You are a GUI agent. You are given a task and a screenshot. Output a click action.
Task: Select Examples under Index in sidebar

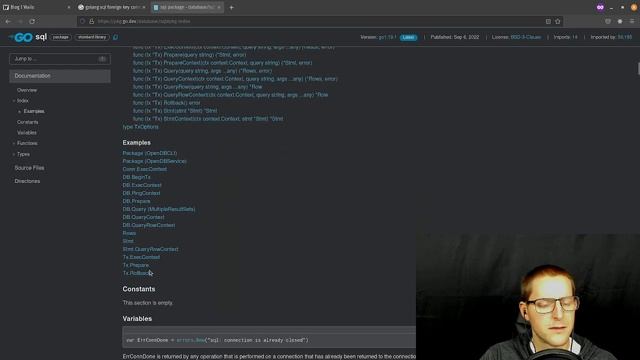pos(34,111)
